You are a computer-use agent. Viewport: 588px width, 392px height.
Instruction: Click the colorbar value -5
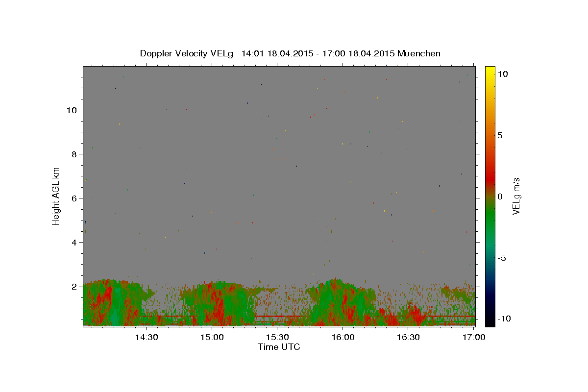pos(502,258)
